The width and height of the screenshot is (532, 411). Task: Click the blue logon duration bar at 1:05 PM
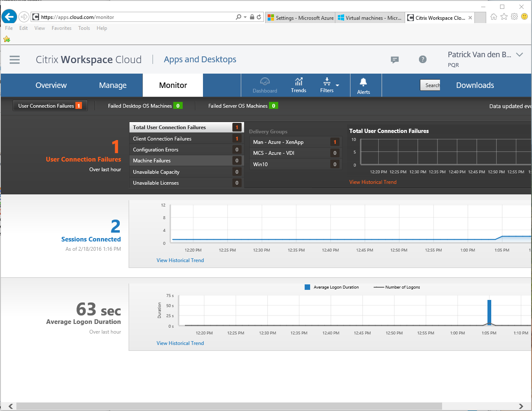[x=489, y=312]
